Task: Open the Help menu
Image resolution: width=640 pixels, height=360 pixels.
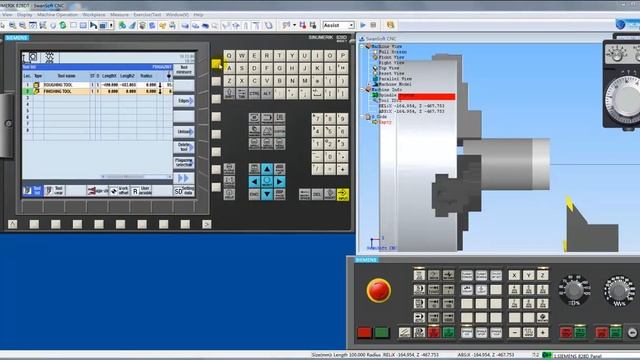Action: click(x=198, y=15)
